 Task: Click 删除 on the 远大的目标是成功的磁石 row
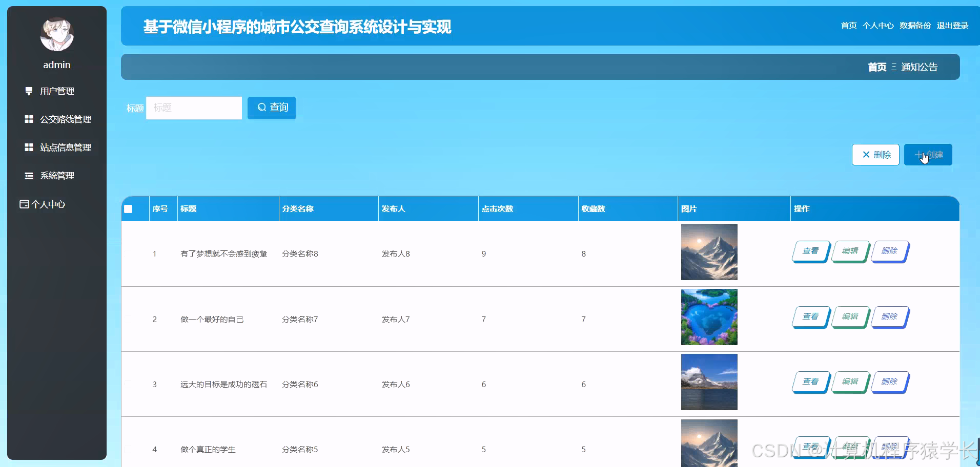(x=890, y=381)
